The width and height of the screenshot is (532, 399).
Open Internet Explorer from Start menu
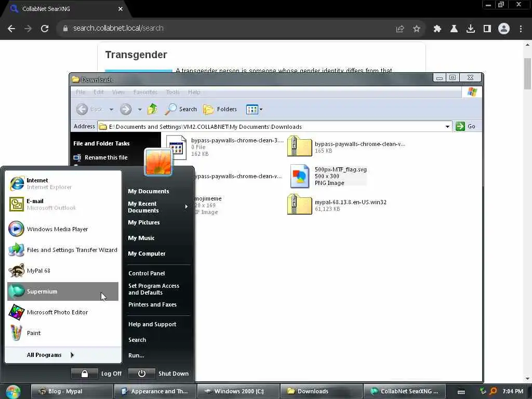click(63, 183)
